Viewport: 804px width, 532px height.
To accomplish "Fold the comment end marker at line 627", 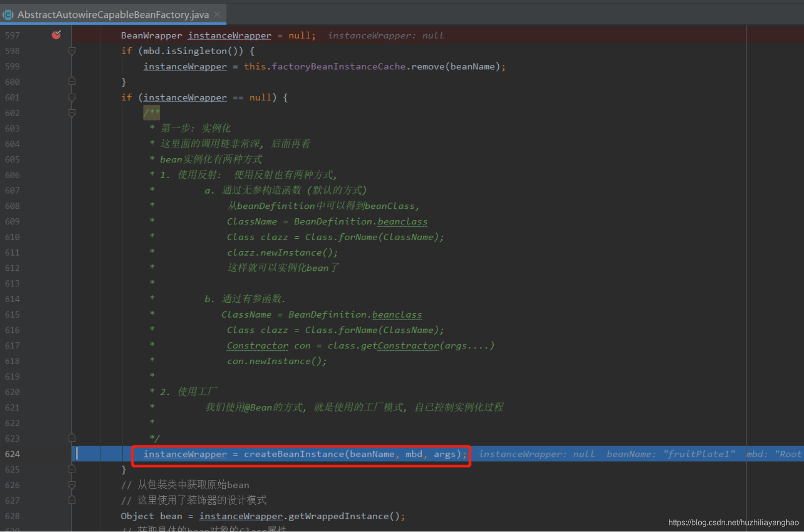I will pos(71,500).
